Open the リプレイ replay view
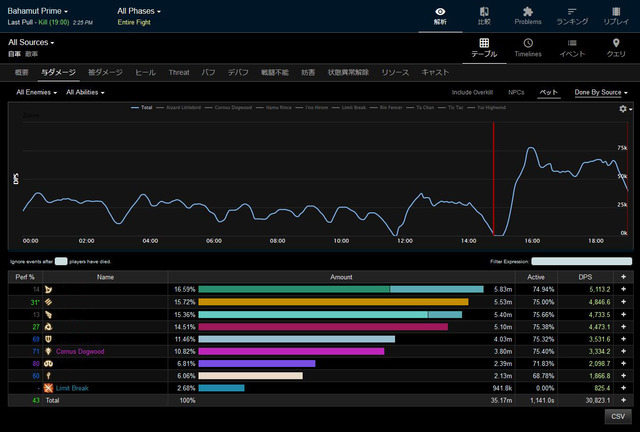This screenshot has width=640, height=432. coord(616,16)
